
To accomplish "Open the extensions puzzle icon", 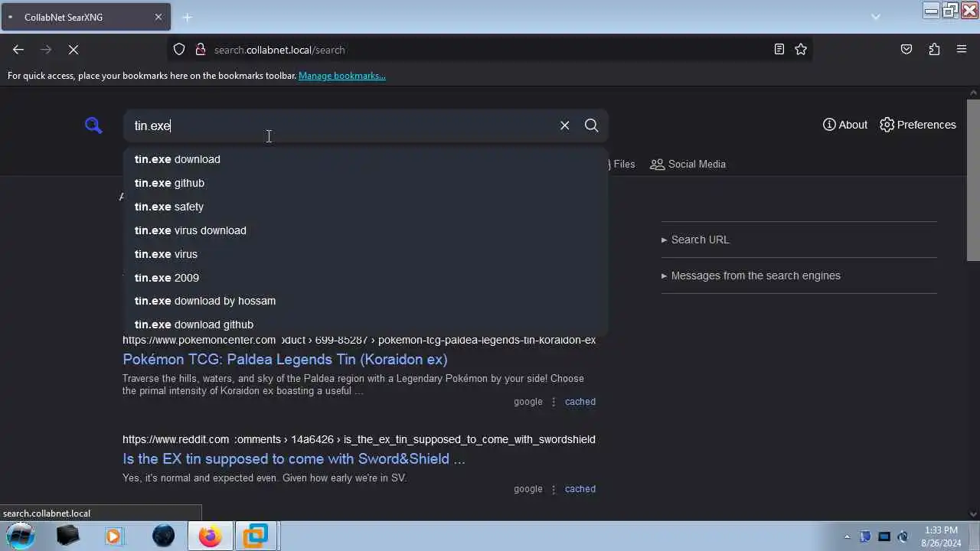I will (x=934, y=50).
